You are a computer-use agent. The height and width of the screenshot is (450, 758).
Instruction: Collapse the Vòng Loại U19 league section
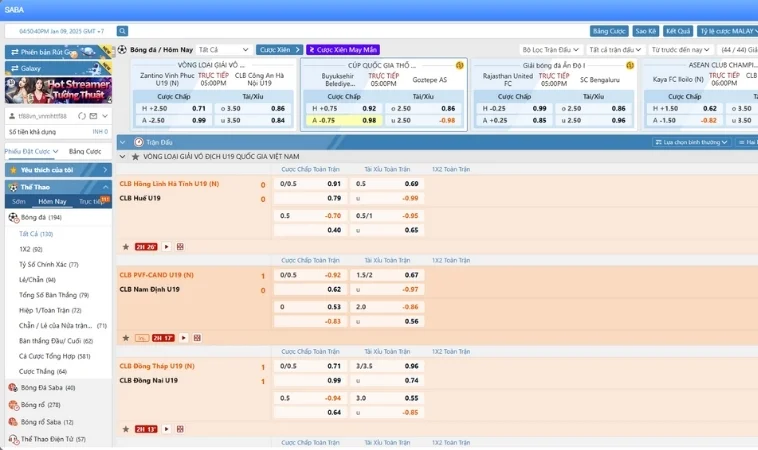tap(123, 157)
